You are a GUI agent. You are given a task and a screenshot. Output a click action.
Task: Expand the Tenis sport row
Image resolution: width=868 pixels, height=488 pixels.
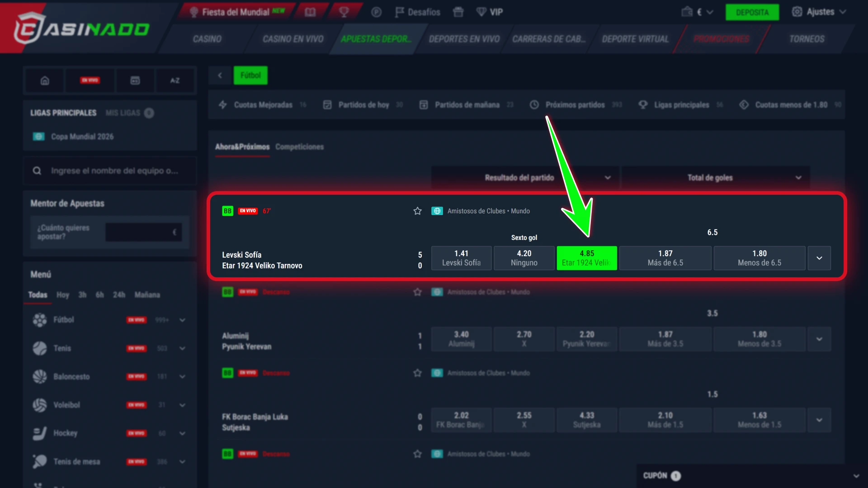pyautogui.click(x=183, y=348)
